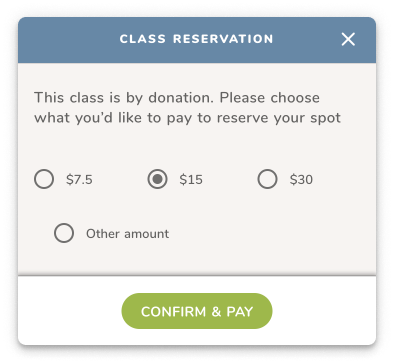Click the word "donation" in the description
Screen dimensions: 394x364
tap(181, 98)
